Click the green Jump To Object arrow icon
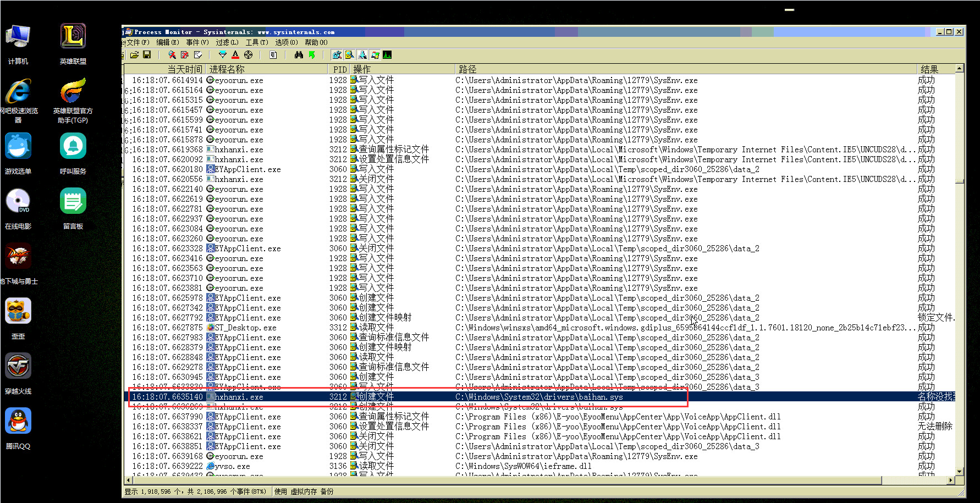Viewport: 980px width, 503px height. click(x=312, y=55)
